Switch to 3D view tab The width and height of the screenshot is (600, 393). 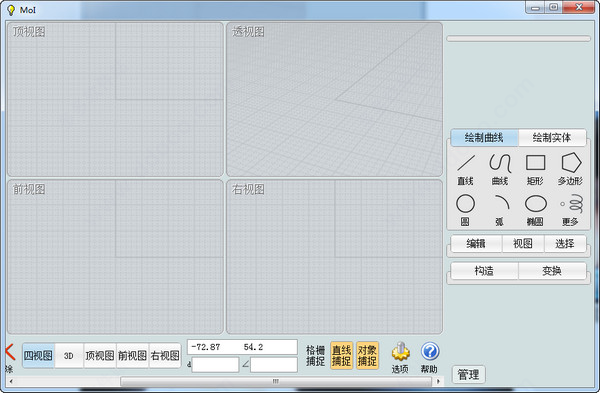[69, 356]
